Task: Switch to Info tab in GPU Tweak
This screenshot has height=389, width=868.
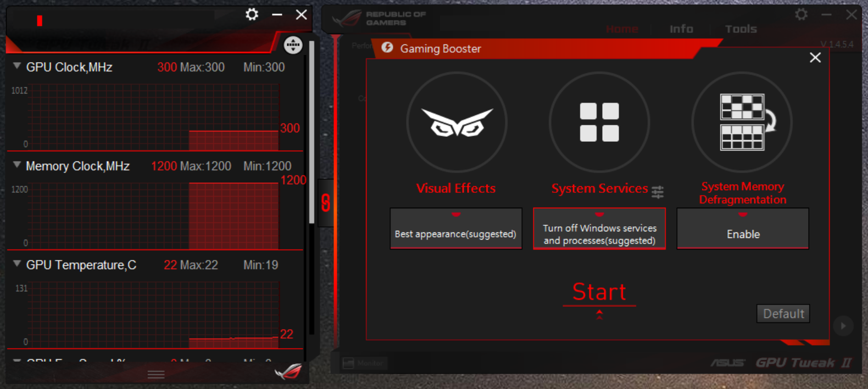Action: click(681, 29)
